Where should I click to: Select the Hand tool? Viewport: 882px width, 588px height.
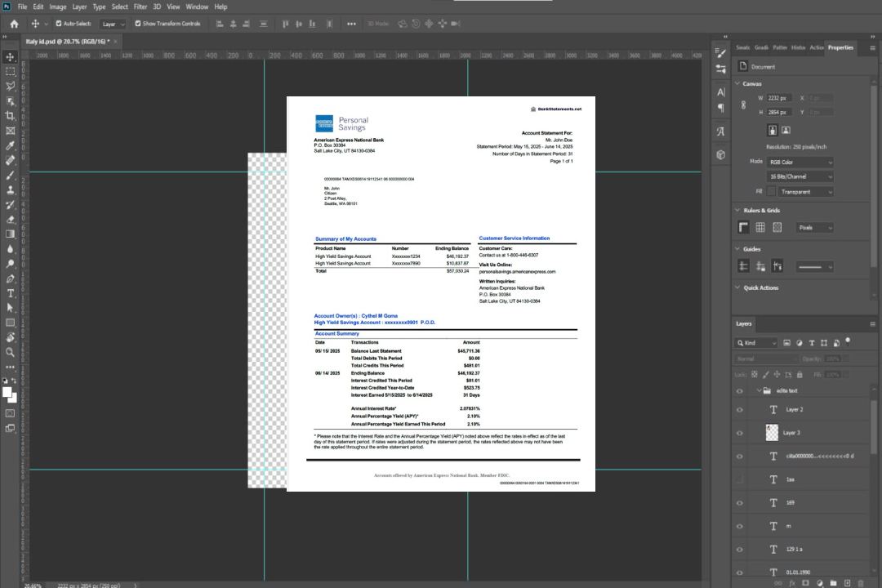click(x=10, y=337)
